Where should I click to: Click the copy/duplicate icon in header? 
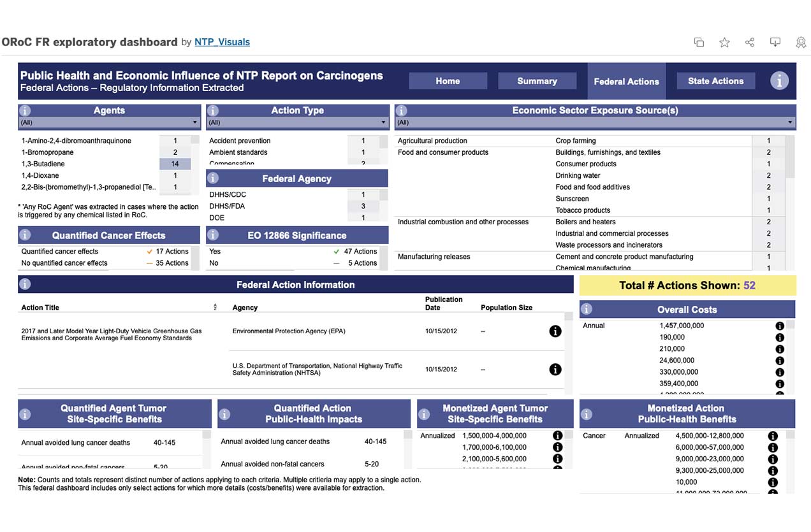click(x=699, y=42)
